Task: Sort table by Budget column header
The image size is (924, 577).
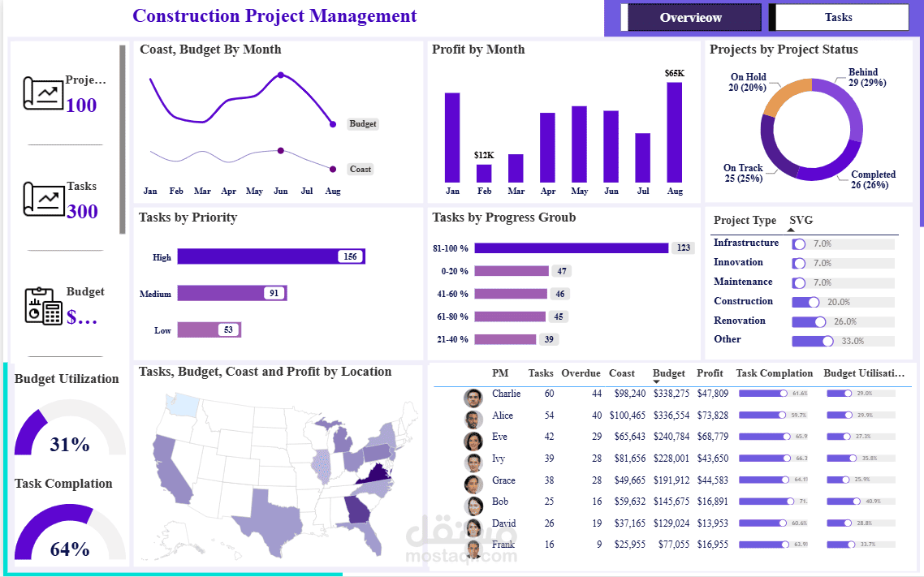Action: pos(668,373)
